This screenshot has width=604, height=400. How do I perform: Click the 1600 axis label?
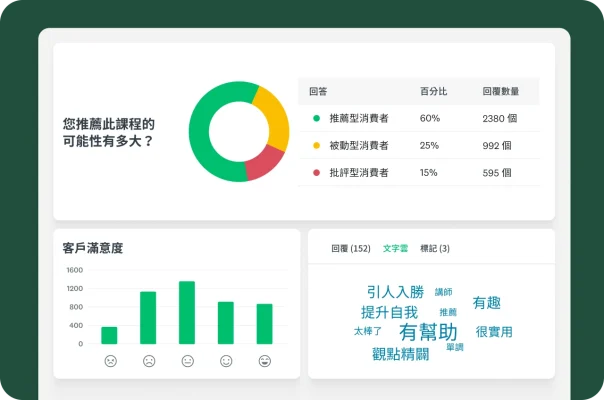(x=74, y=270)
